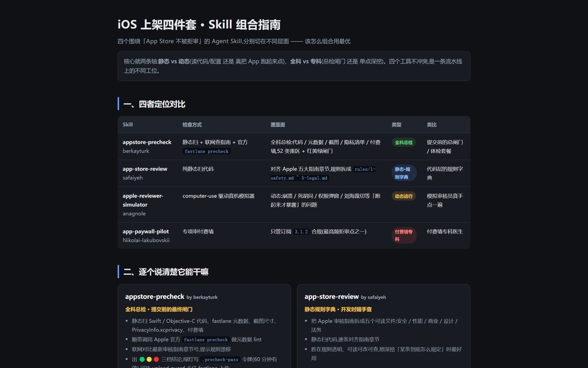Click the 类型 column header
The image size is (588, 368).
click(x=396, y=125)
